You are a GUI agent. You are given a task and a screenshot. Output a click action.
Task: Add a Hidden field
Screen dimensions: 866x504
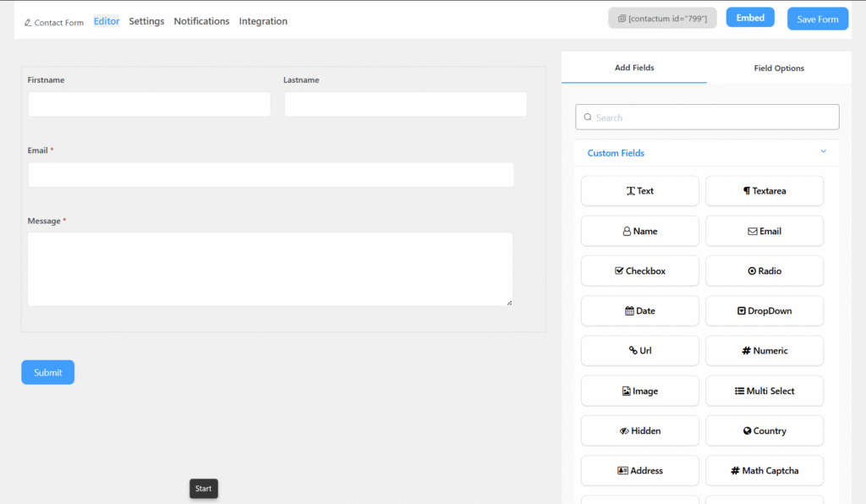point(639,430)
